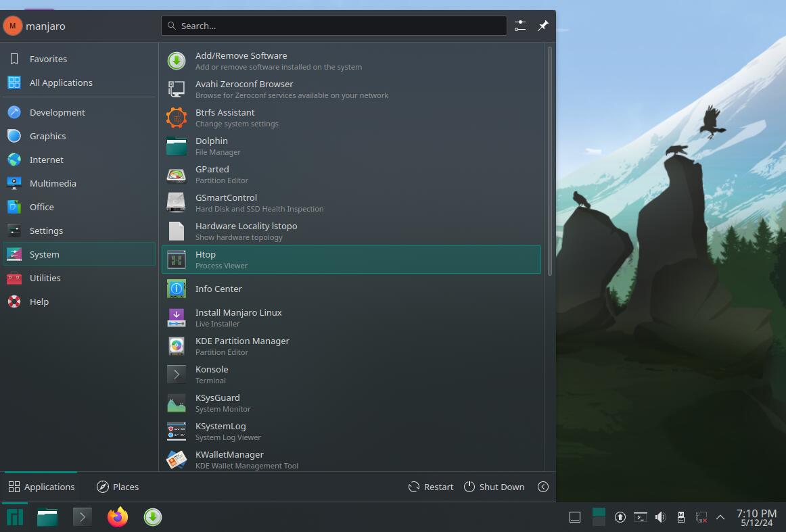Open Info Center
786x532 pixels.
[x=351, y=289]
